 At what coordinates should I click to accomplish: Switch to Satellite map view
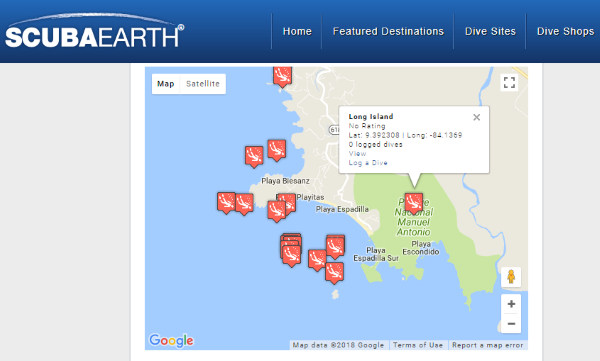[x=203, y=84]
